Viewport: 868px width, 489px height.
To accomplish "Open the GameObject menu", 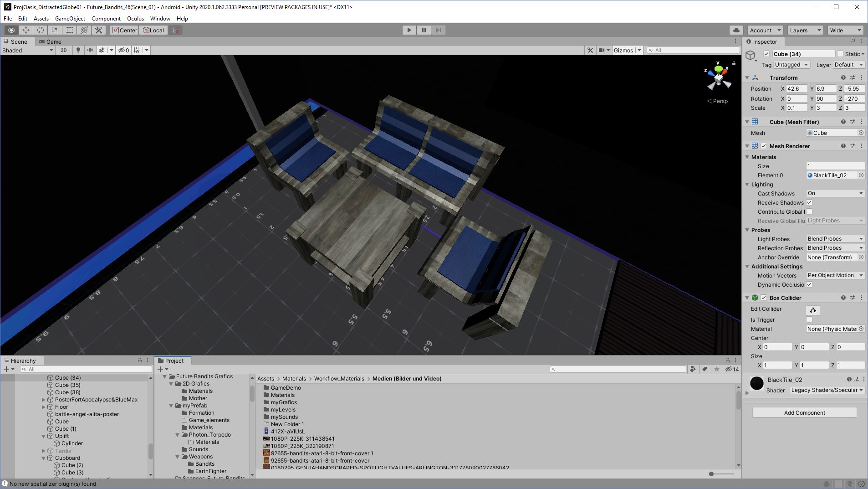I will coord(70,19).
